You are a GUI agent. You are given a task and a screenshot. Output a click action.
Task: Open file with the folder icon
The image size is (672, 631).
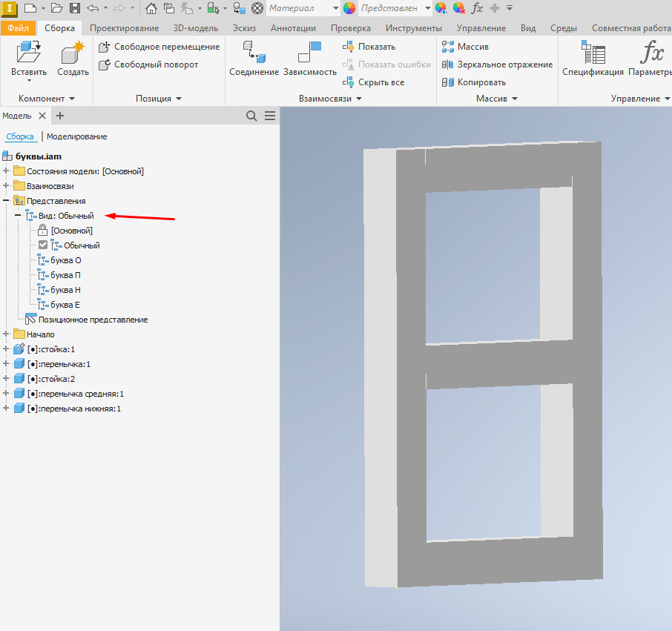pyautogui.click(x=56, y=7)
